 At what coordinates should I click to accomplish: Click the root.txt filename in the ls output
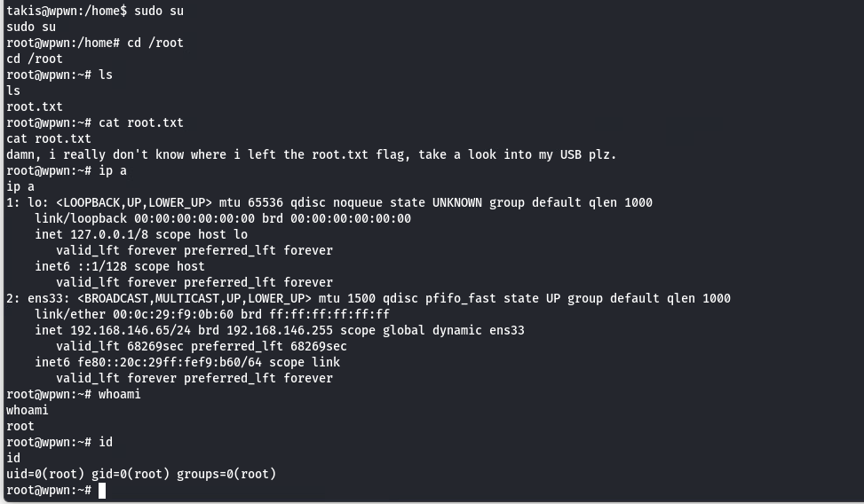35,106
